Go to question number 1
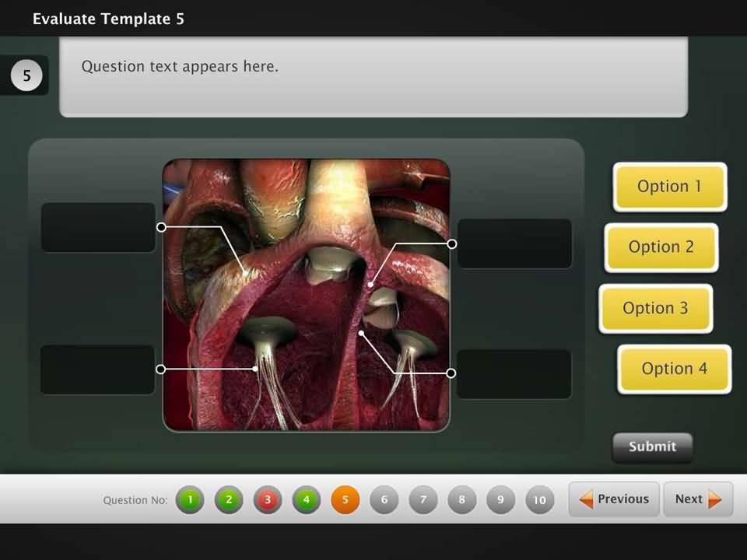Image resolution: width=747 pixels, height=560 pixels. point(190,499)
